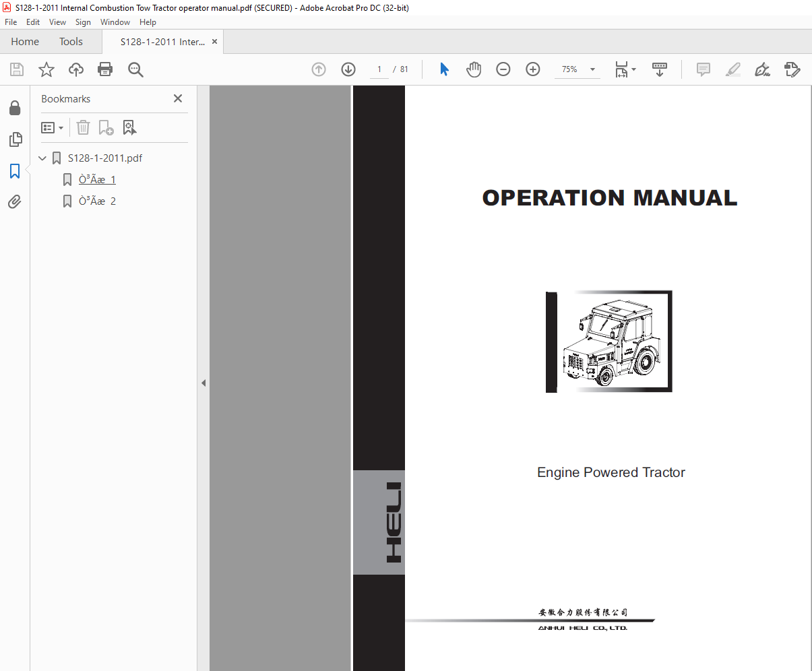Screen dimensions: 812x671
Task: Click the Zoom Out minus icon
Action: pyautogui.click(x=503, y=69)
